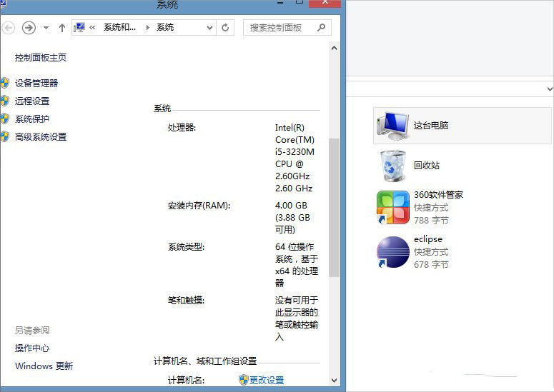Select 这台电脑 icon in right window
The width and height of the screenshot is (554, 392).
coord(392,125)
